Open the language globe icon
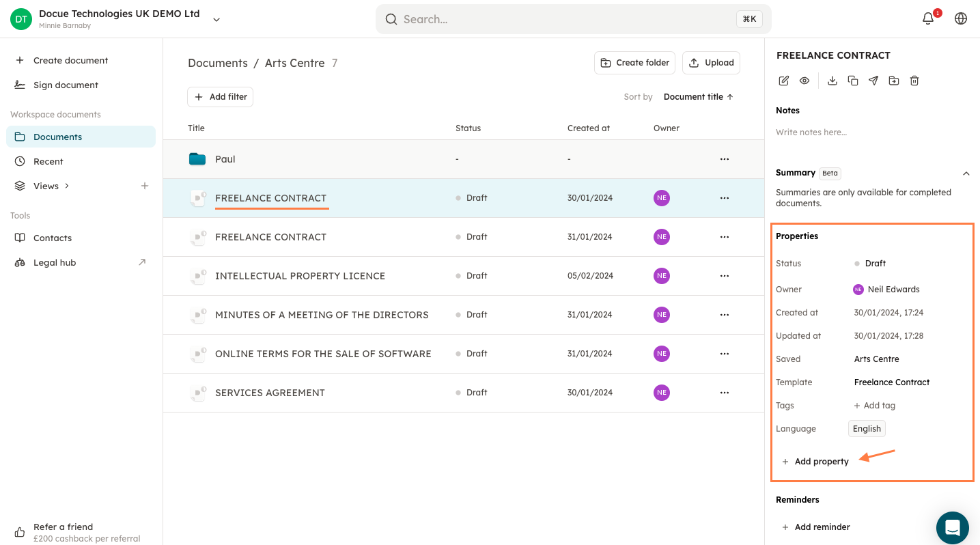 pos(961,18)
